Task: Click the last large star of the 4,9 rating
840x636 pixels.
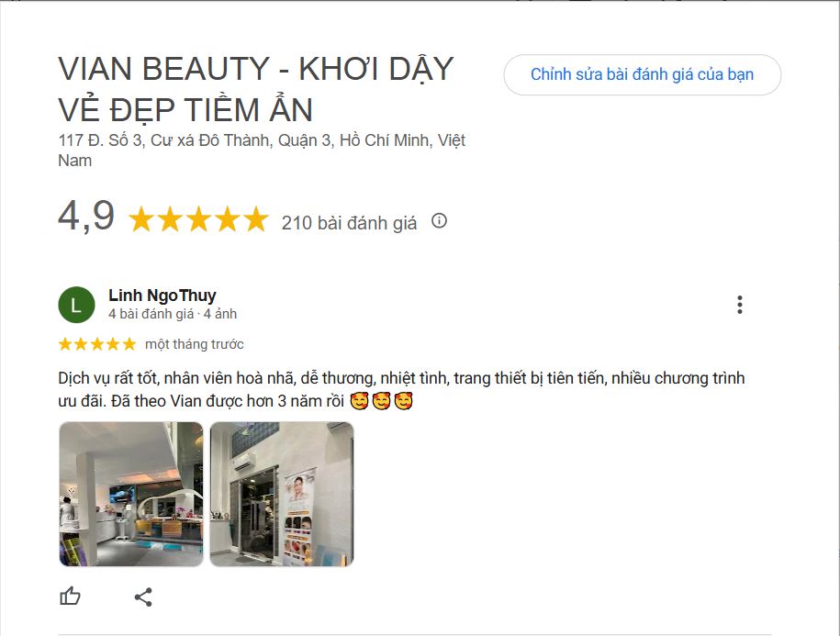Action: (254, 220)
